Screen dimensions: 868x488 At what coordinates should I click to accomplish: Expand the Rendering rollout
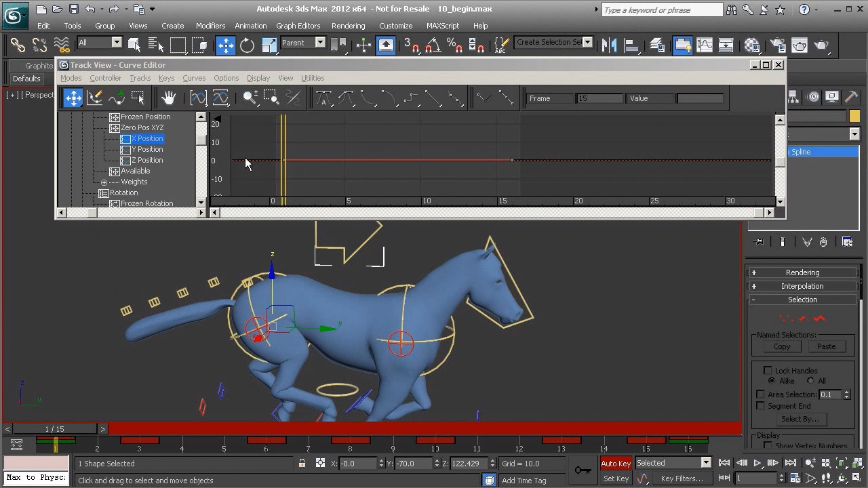click(802, 272)
